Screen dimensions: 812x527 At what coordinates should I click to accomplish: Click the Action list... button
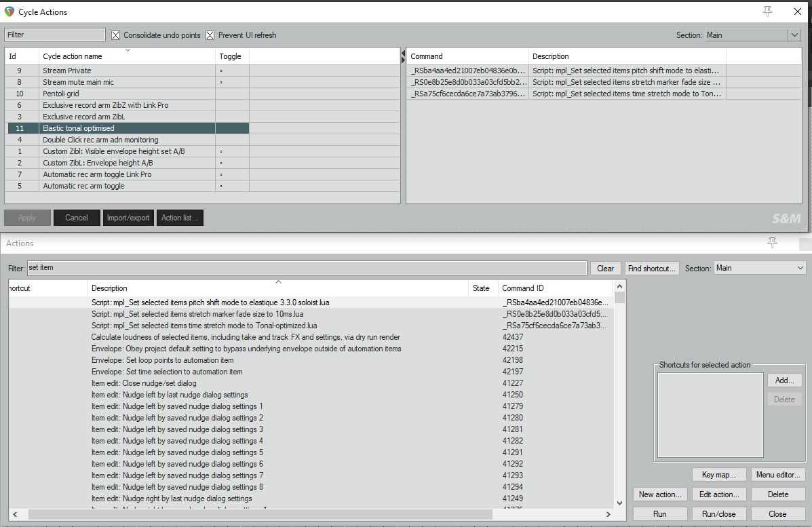tap(180, 218)
